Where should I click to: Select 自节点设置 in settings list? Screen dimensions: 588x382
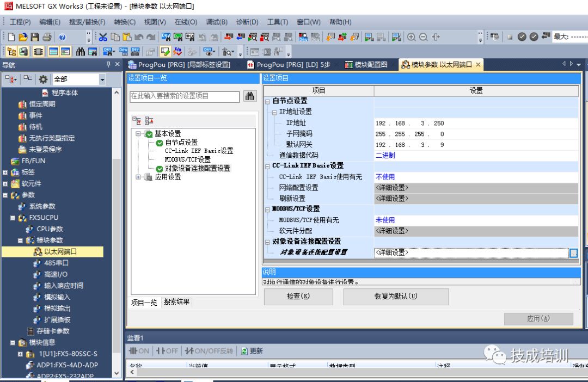pyautogui.click(x=181, y=143)
